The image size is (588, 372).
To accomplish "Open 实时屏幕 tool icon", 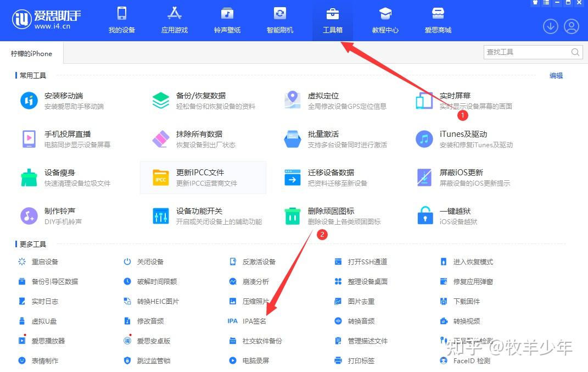I will (424, 101).
